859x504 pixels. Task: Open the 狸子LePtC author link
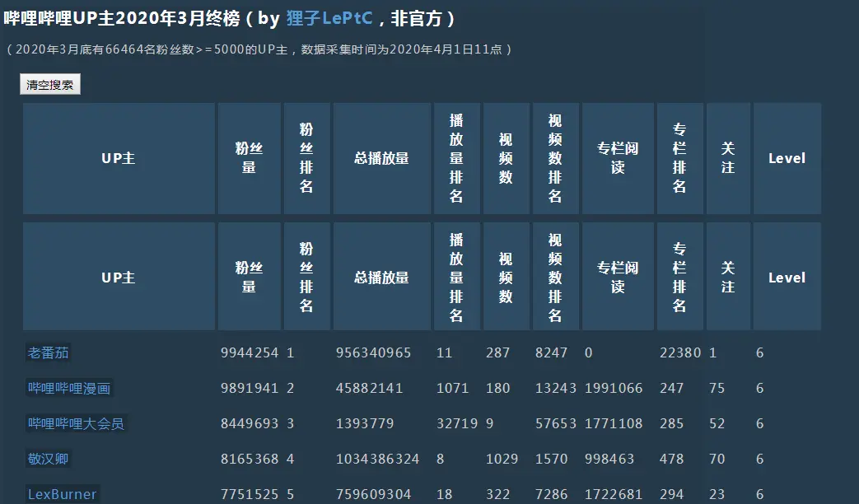329,19
